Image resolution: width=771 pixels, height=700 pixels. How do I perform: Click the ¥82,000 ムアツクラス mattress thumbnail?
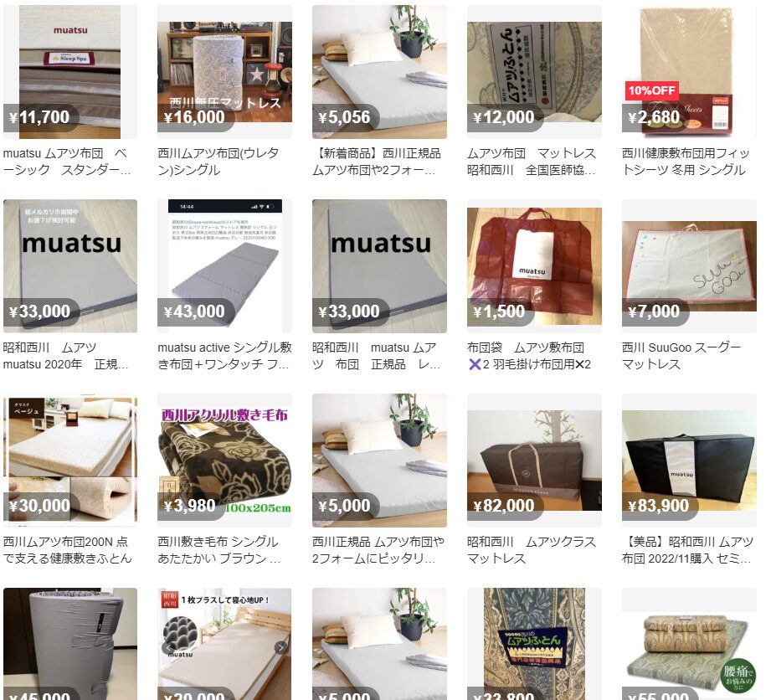(534, 461)
